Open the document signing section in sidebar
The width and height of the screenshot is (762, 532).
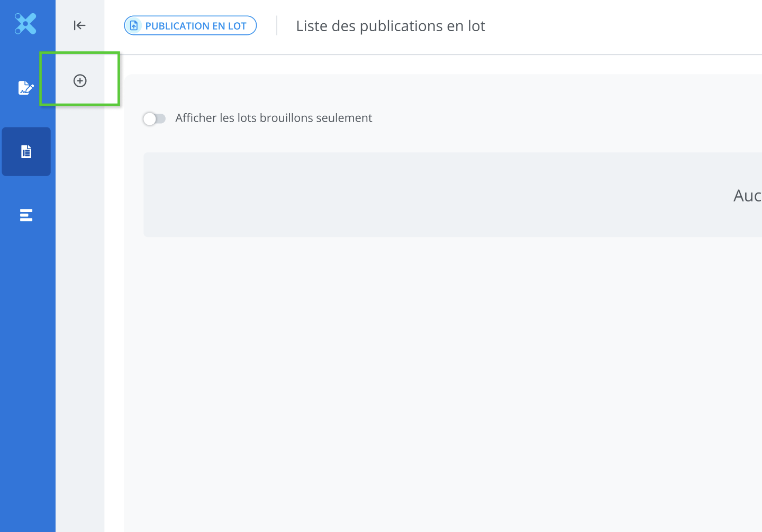(25, 88)
